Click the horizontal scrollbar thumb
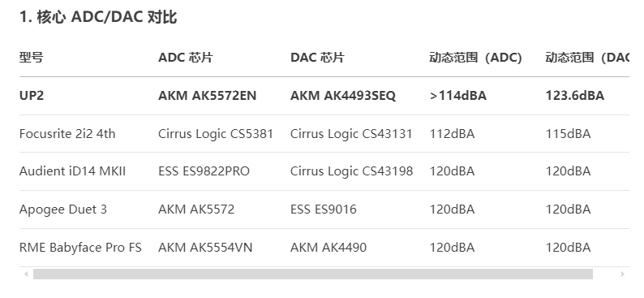644x298 pixels. pos(313,274)
